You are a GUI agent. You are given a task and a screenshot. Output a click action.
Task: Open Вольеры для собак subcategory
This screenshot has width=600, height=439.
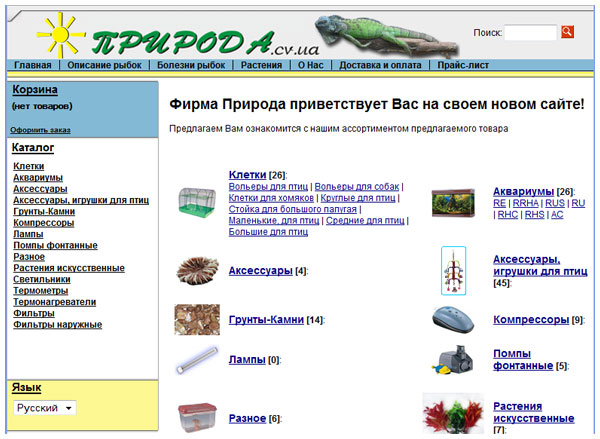click(x=357, y=187)
